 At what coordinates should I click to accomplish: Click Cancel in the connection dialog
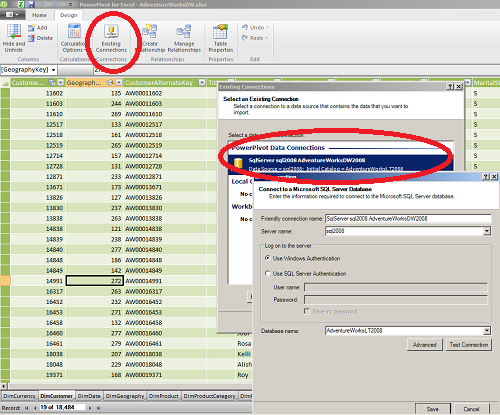pos(471,409)
